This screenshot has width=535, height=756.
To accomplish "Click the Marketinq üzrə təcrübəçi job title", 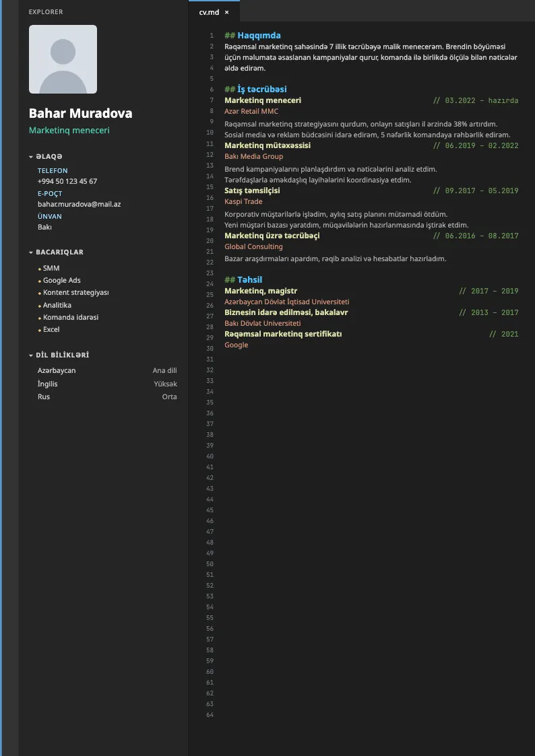I will (272, 236).
